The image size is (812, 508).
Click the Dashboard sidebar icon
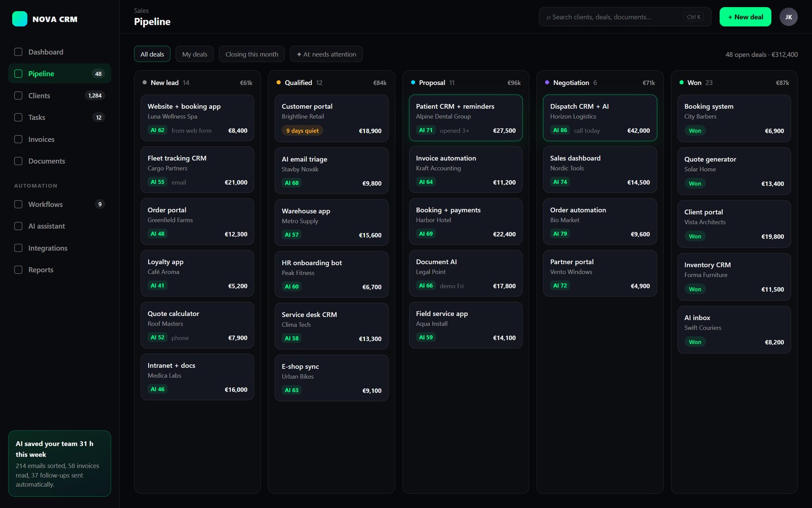pos(18,52)
